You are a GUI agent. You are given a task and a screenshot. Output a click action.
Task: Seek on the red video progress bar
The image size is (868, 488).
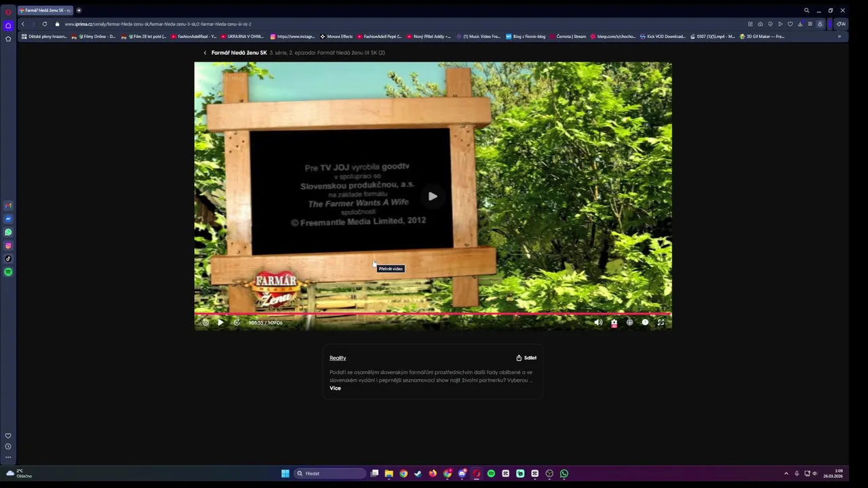[433, 314]
